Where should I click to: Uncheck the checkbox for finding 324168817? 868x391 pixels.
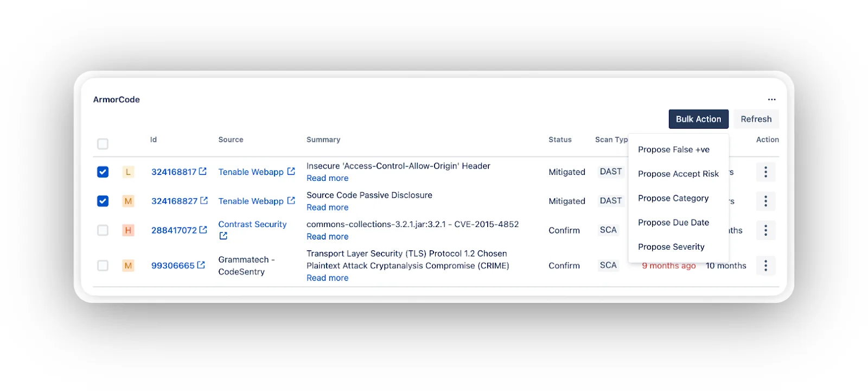point(103,172)
